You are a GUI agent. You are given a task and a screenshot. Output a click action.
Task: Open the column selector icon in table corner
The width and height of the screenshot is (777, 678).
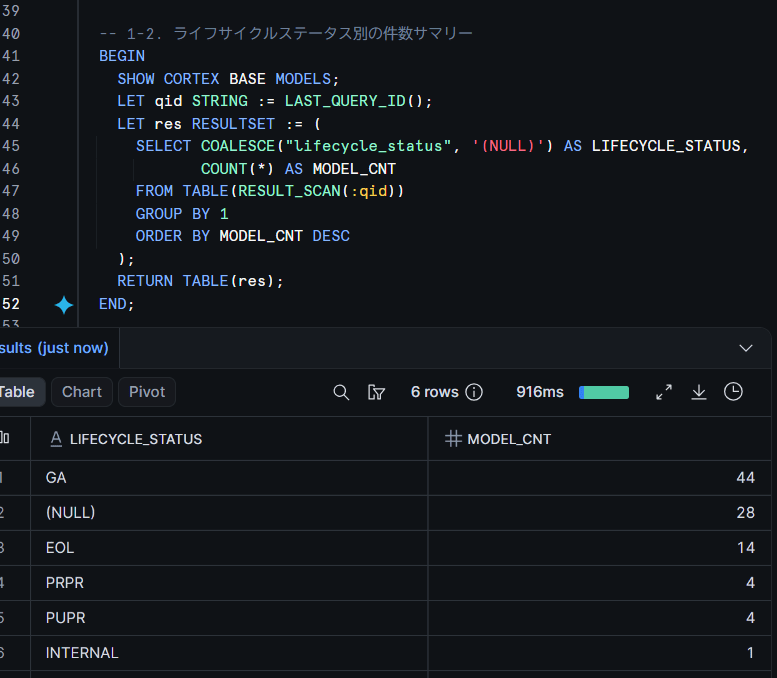pyautogui.click(x=5, y=438)
